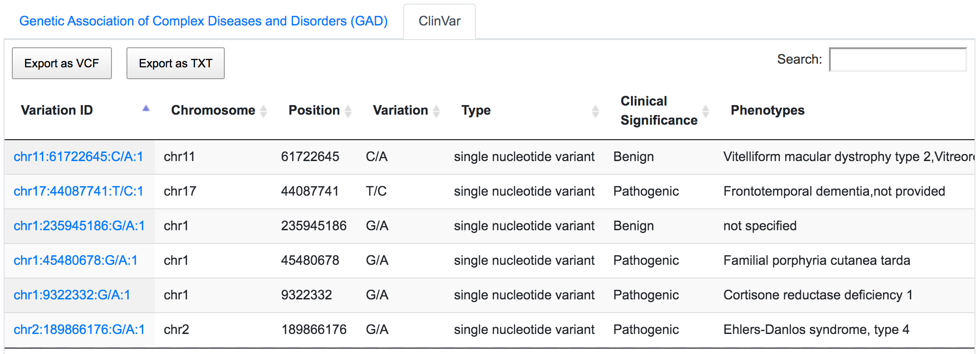This screenshot has width=980, height=354.
Task: Click the Type column sort arrows
Action: click(596, 111)
